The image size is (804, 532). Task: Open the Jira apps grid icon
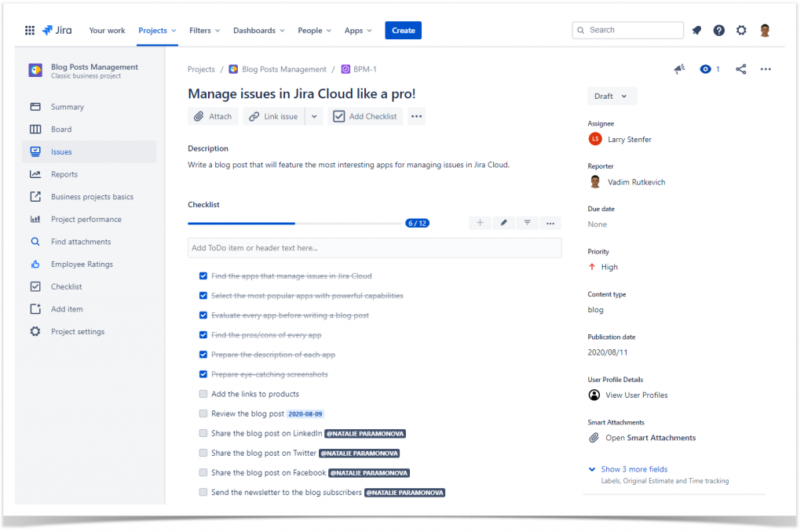click(x=30, y=30)
